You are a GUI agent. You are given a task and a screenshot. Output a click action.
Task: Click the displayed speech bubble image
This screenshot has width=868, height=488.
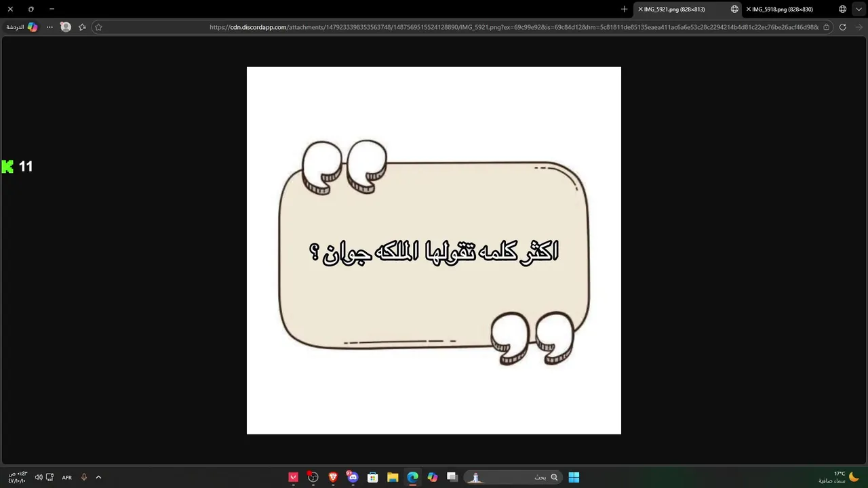pyautogui.click(x=434, y=250)
